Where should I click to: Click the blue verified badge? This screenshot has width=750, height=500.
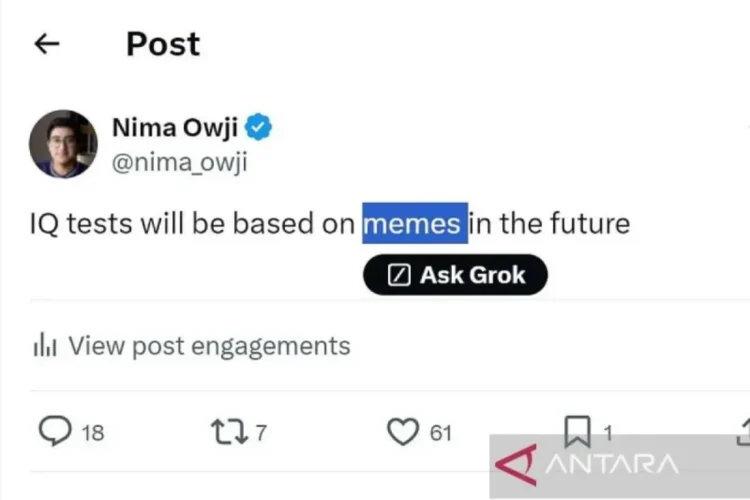[260, 128]
